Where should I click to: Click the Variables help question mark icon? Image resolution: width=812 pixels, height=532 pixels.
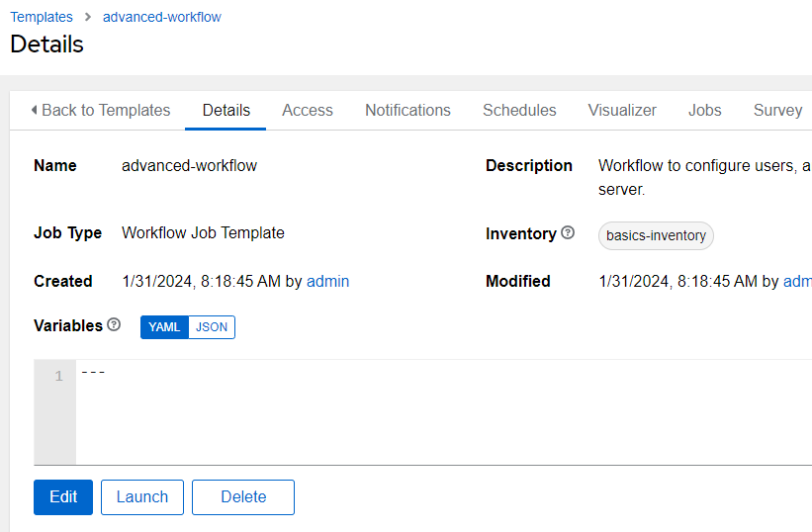tap(114, 324)
